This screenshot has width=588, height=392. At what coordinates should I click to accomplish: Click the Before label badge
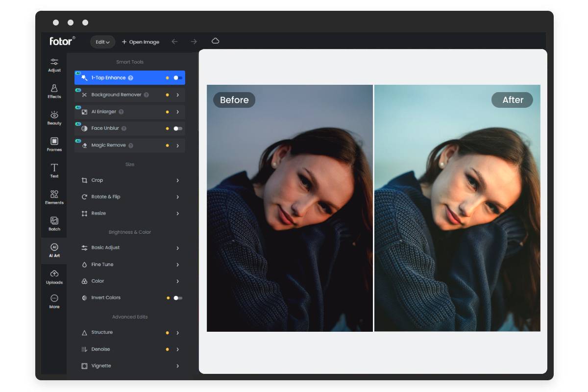[x=234, y=100]
